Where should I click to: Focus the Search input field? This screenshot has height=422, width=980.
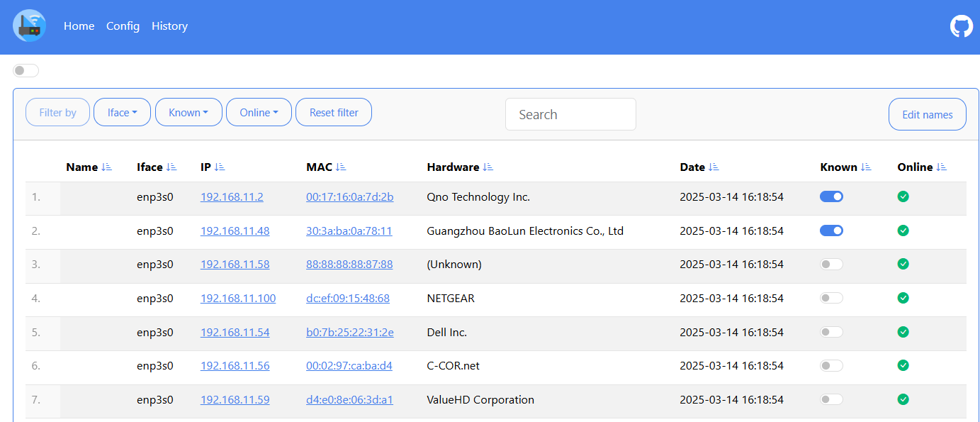(x=570, y=114)
